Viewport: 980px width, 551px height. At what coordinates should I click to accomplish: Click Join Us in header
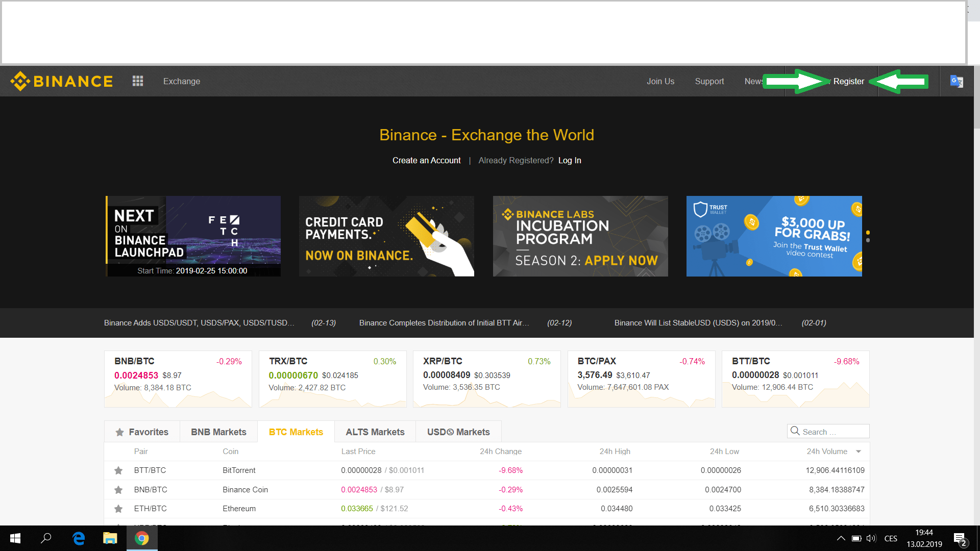click(x=660, y=81)
